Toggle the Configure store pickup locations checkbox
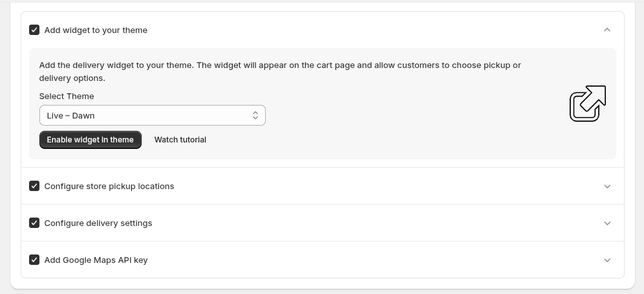644x294 pixels. point(34,186)
